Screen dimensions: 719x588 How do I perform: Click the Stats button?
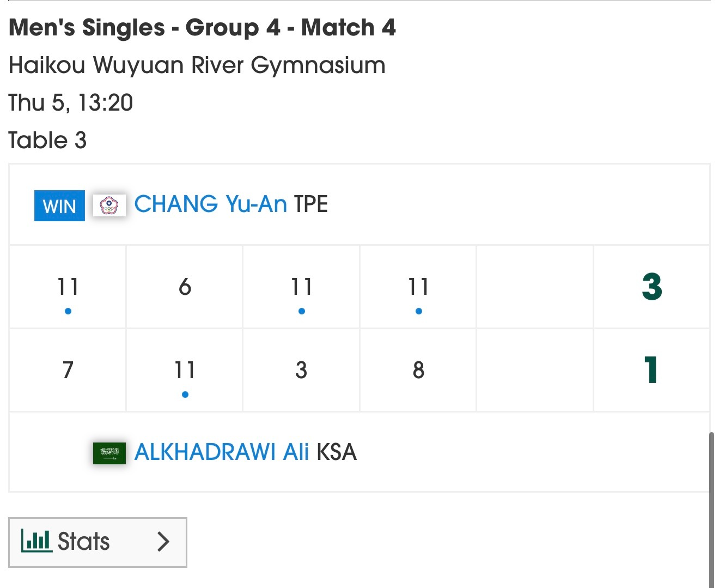[98, 542]
